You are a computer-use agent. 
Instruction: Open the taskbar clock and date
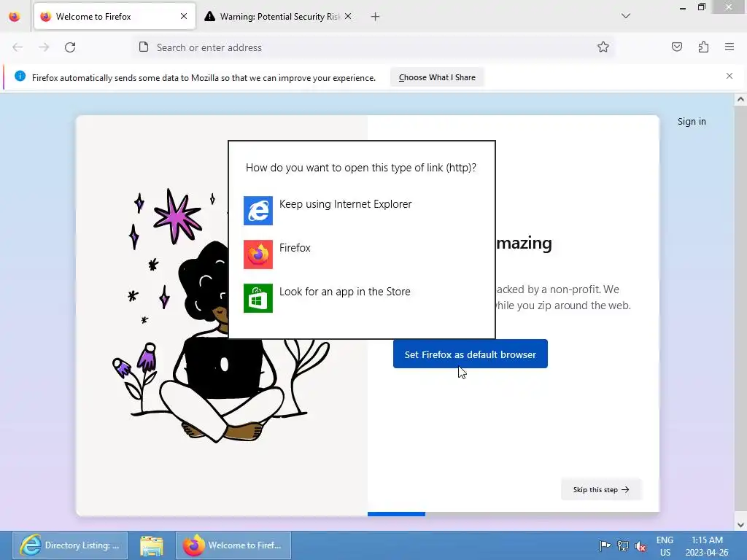coord(707,546)
